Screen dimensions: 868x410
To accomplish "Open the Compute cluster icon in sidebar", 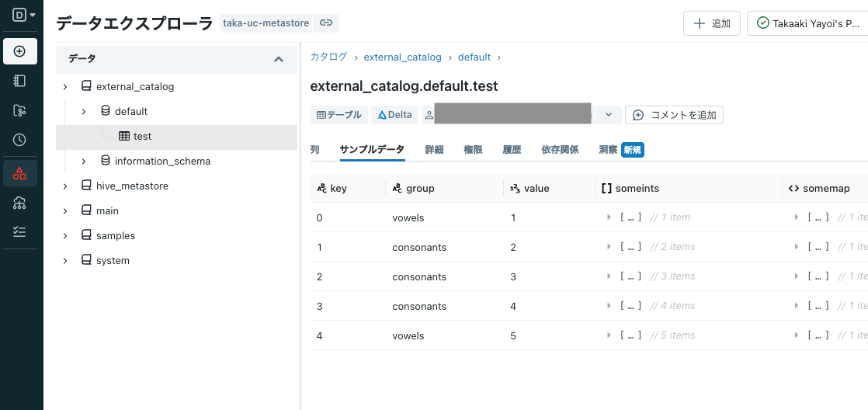I will (20, 203).
